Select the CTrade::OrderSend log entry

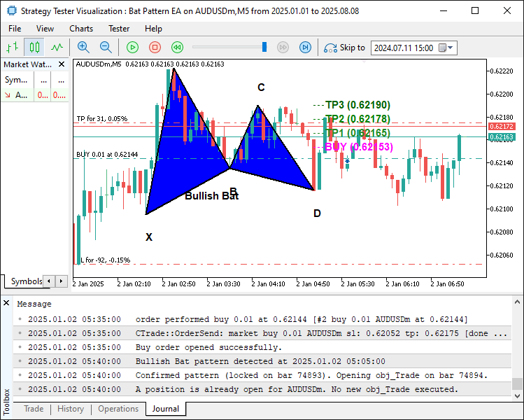(262, 333)
